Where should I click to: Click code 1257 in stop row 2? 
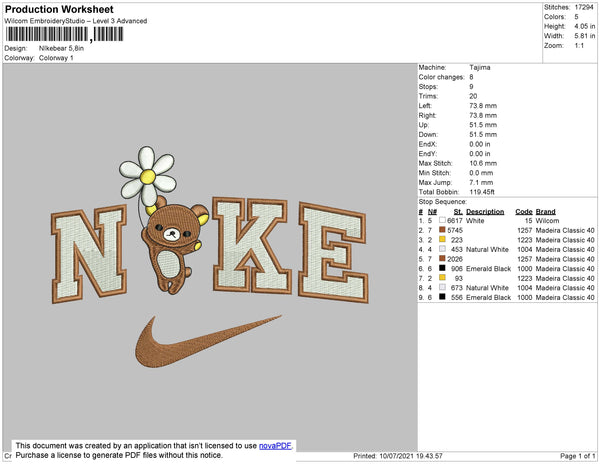[x=525, y=230]
